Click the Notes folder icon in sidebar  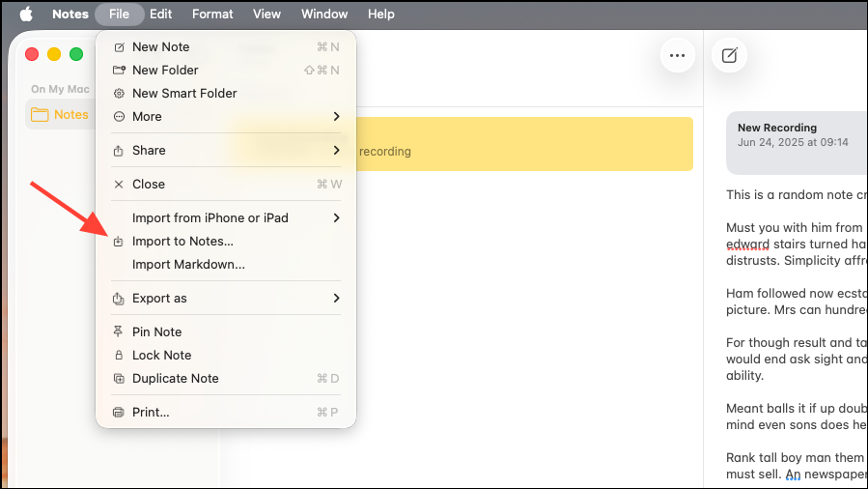pyautogui.click(x=40, y=115)
